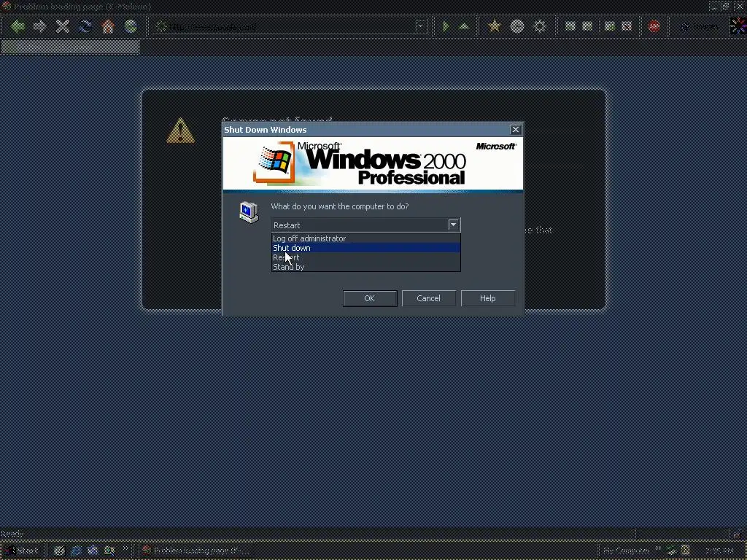Confirm with the OK button
Image resolution: width=747 pixels, height=560 pixels.
[x=370, y=298]
